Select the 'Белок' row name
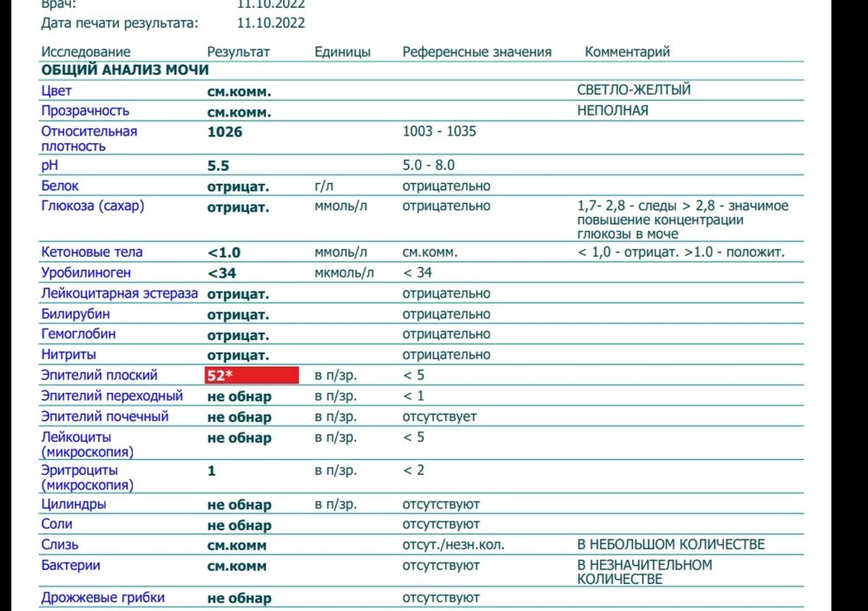The width and height of the screenshot is (868, 611). point(60,186)
